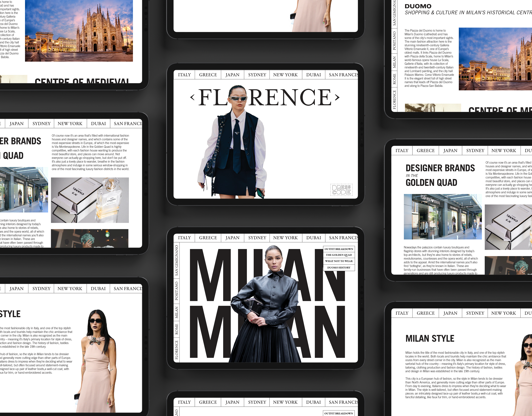Click WHAT NOT TO WEAR button

tap(339, 261)
